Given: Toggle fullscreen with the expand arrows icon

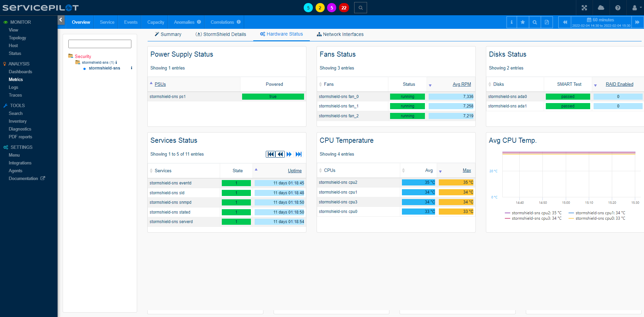Looking at the screenshot, I should [584, 8].
